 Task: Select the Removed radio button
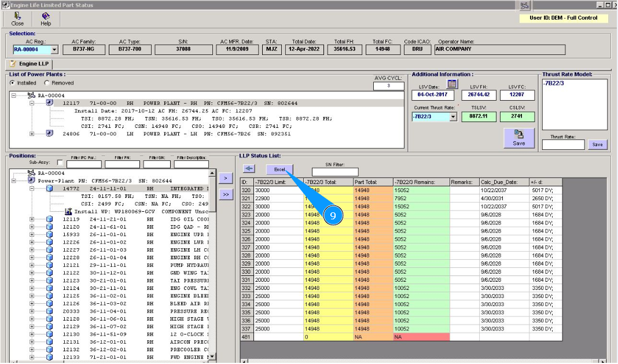click(47, 83)
